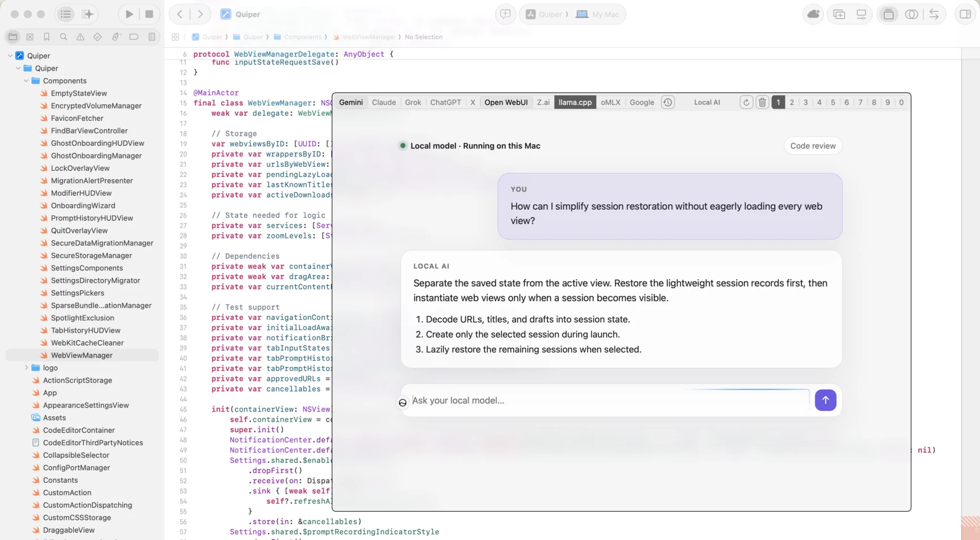Viewport: 980px width, 540px height.
Task: Open the related items grid menu
Action: point(175,37)
